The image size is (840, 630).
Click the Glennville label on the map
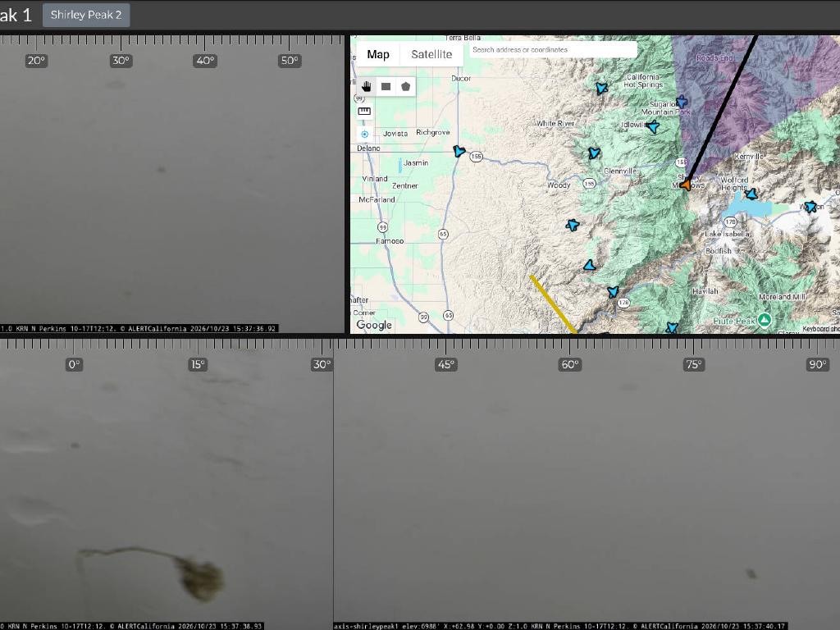tap(620, 171)
